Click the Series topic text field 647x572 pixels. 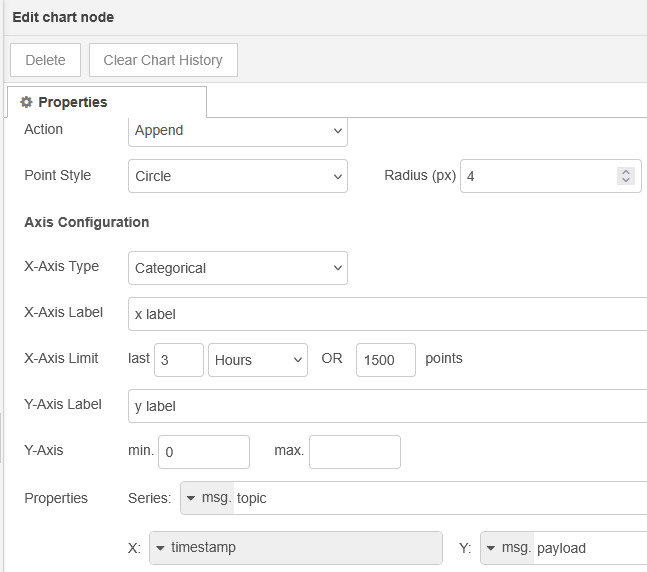(440, 498)
